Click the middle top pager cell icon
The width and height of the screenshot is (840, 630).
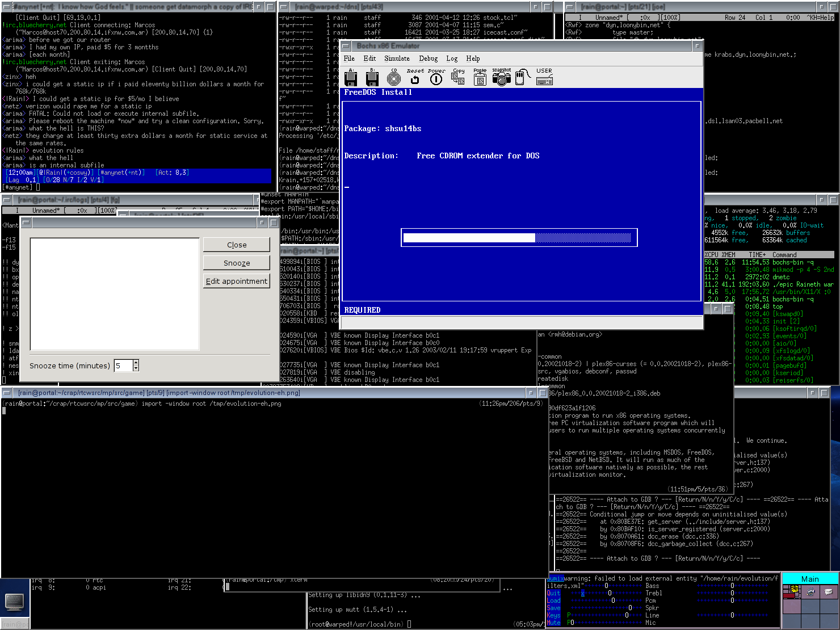tap(812, 592)
